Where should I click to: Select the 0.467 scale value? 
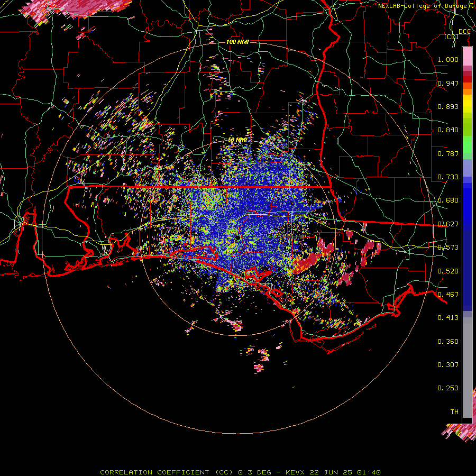[448, 294]
